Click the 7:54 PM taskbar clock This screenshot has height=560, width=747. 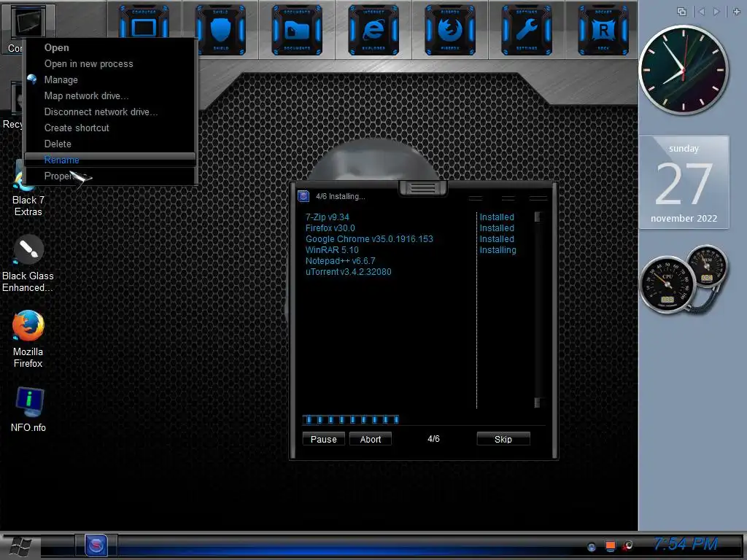(685, 544)
